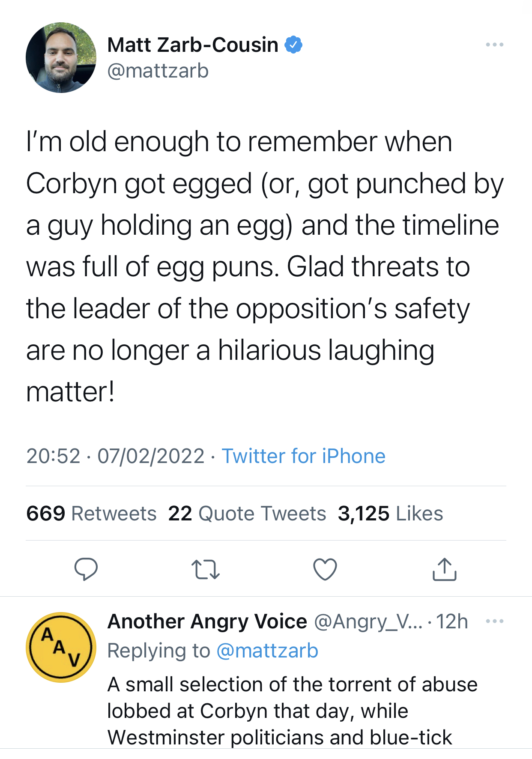Screen dimensions: 532x759
Task: Like the tweet with the heart icon
Action: [325, 569]
